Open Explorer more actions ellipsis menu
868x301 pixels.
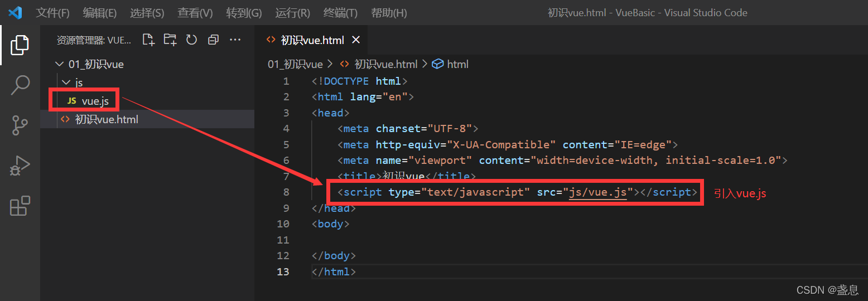pos(235,40)
